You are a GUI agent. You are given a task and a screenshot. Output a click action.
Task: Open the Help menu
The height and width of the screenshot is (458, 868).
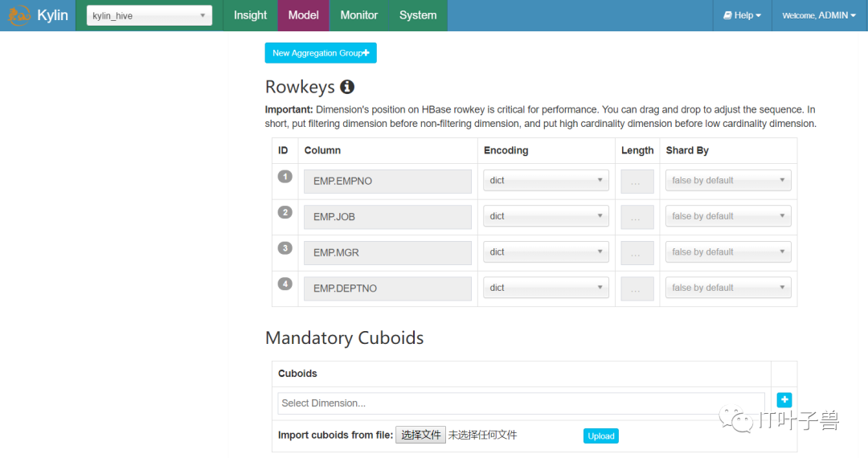click(743, 15)
